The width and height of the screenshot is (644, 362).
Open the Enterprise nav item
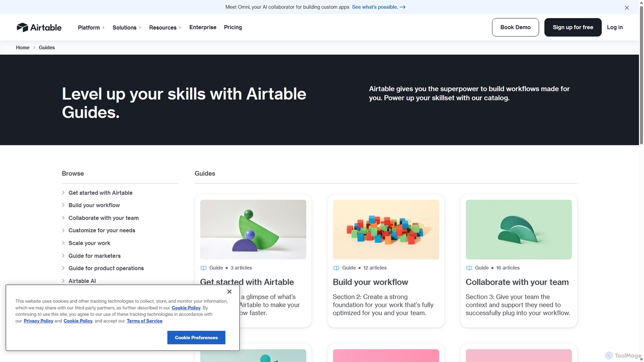click(203, 27)
